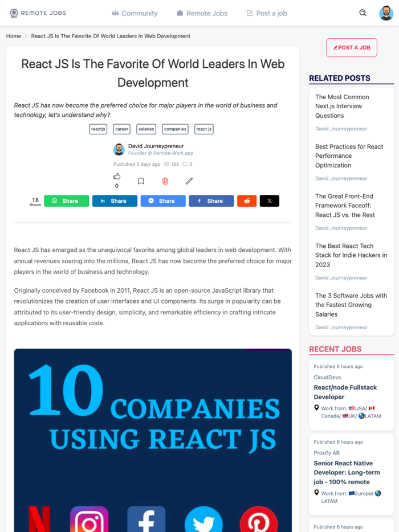Open the user profile avatar in header

coord(386,13)
